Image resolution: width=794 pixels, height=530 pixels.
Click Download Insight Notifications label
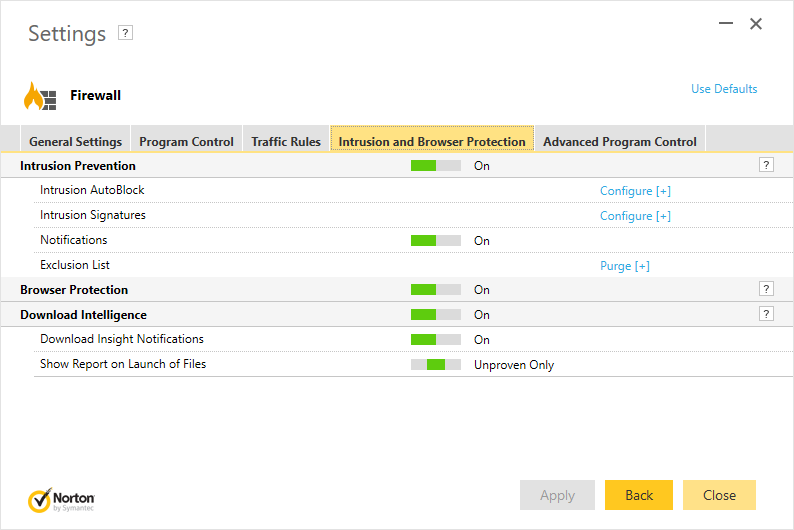(x=122, y=339)
